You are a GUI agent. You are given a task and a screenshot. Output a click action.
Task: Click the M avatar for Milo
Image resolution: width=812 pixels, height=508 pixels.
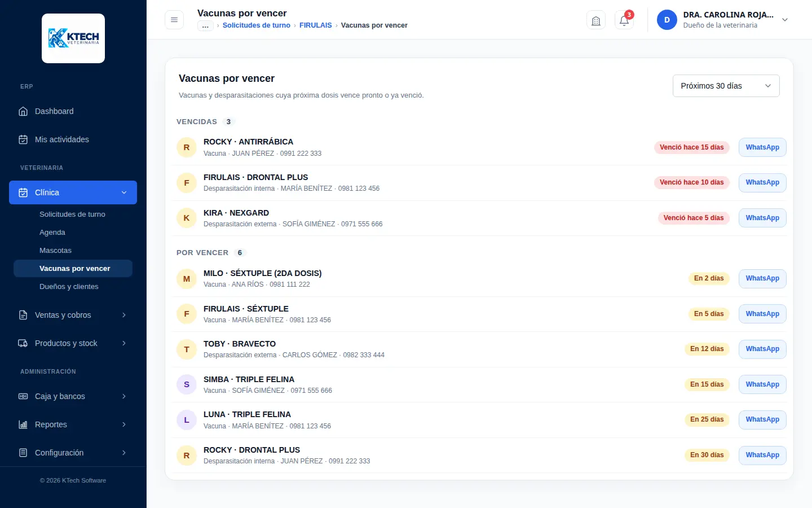187,279
